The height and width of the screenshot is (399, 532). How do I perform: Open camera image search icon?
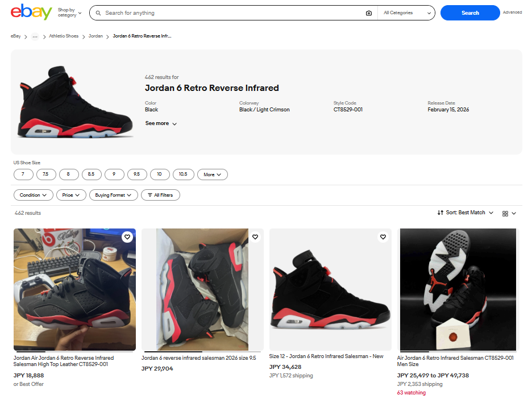369,13
